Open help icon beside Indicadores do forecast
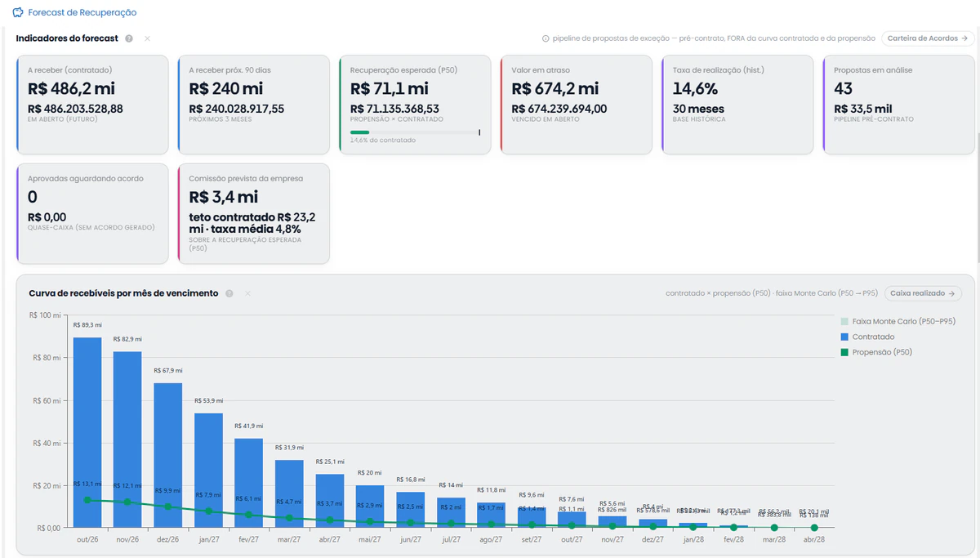This screenshot has height=558, width=980. tap(129, 38)
